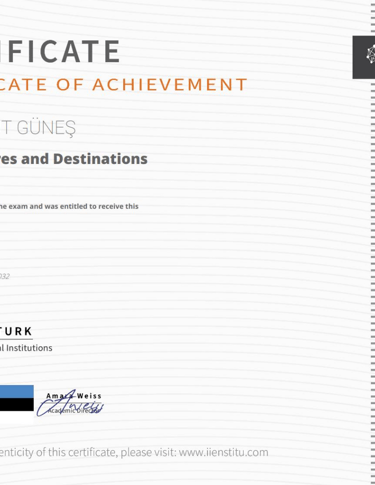The height and width of the screenshot is (485, 375).
Task: Select the recipient name ending 'GÜNEŞ'
Action: [38, 128]
